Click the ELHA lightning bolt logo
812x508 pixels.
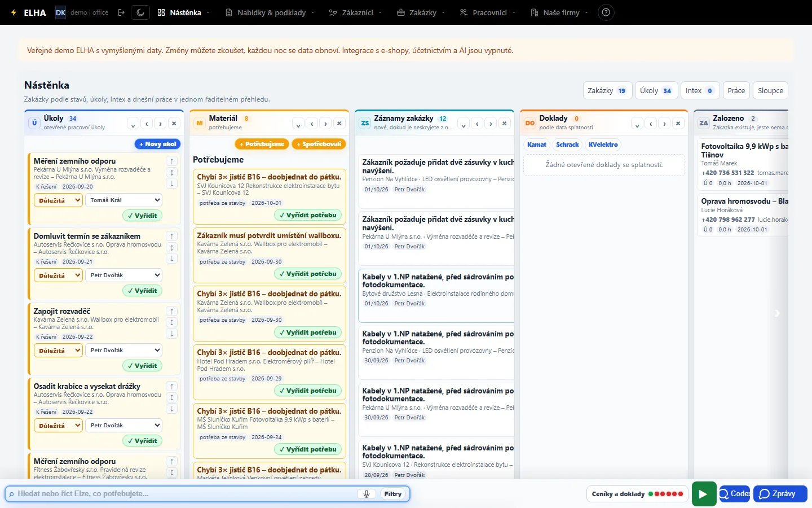(14, 12)
